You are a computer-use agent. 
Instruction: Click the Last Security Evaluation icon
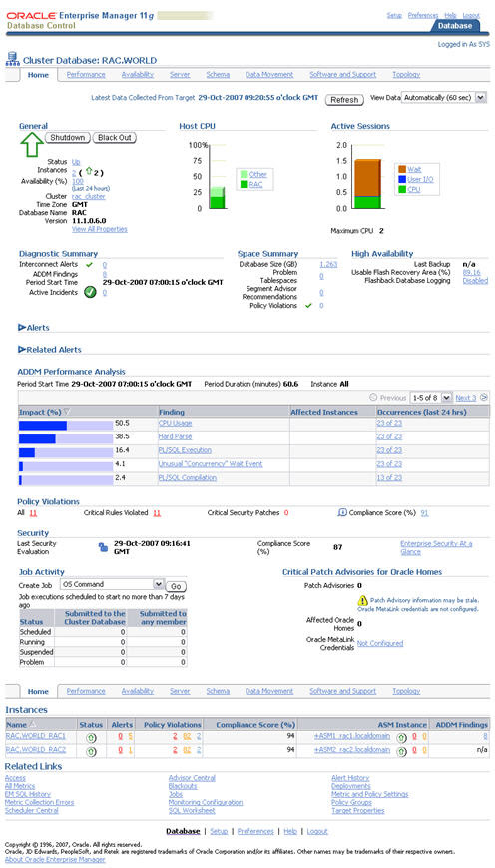click(103, 547)
